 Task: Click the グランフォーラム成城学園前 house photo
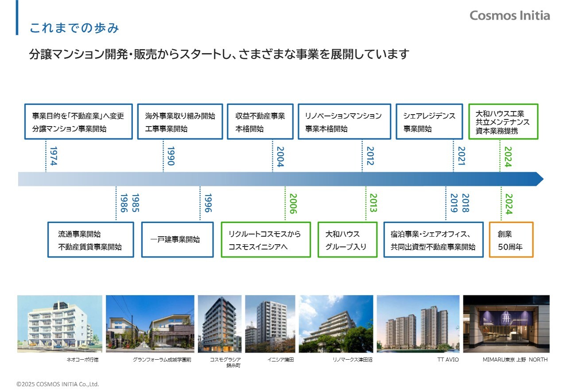tap(150, 324)
